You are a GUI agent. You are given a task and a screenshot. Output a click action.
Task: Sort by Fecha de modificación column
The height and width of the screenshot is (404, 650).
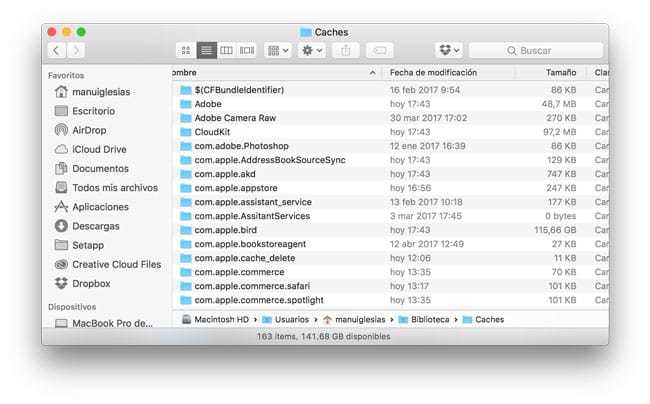click(x=433, y=73)
